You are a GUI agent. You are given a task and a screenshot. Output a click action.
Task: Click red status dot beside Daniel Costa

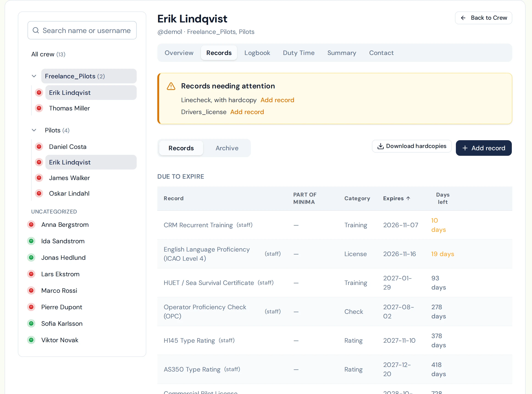39,147
